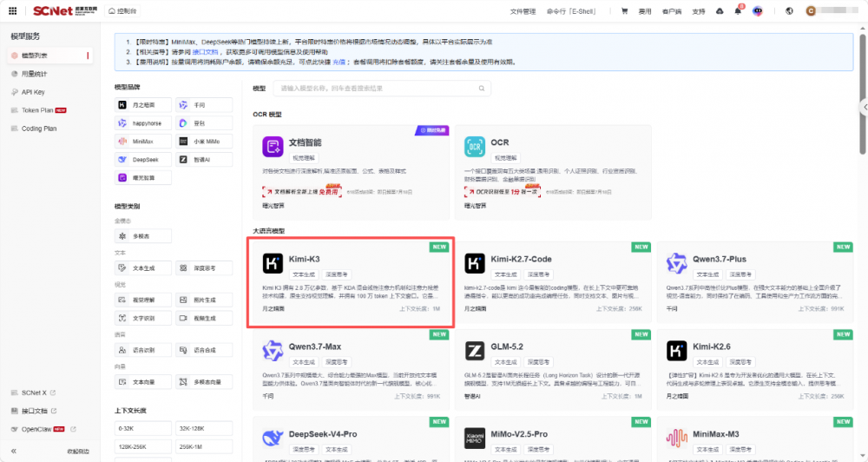Viewport: 868px width, 462px height.
Task: Click the MiniMax-M3 waveform logo
Action: pyautogui.click(x=676, y=439)
